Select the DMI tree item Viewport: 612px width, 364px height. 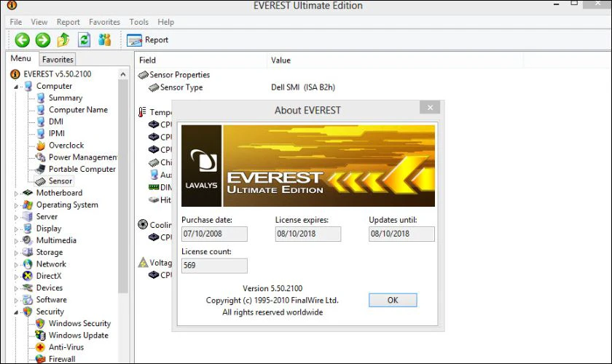56,122
